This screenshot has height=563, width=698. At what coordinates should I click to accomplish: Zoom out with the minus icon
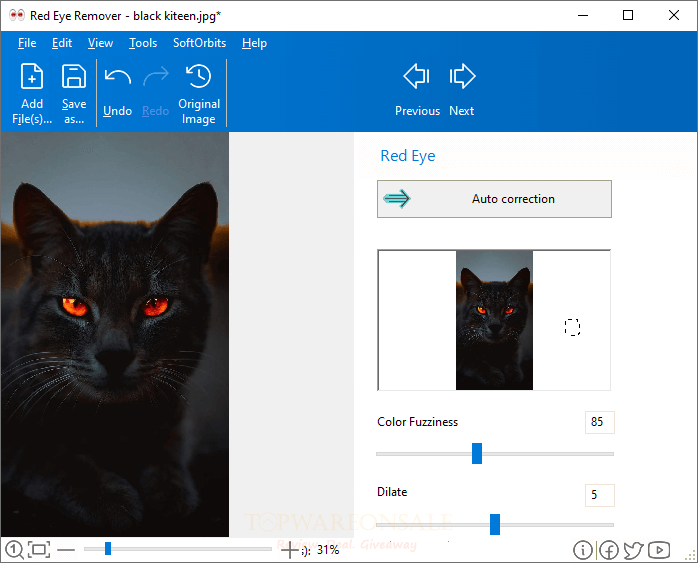[x=66, y=550]
